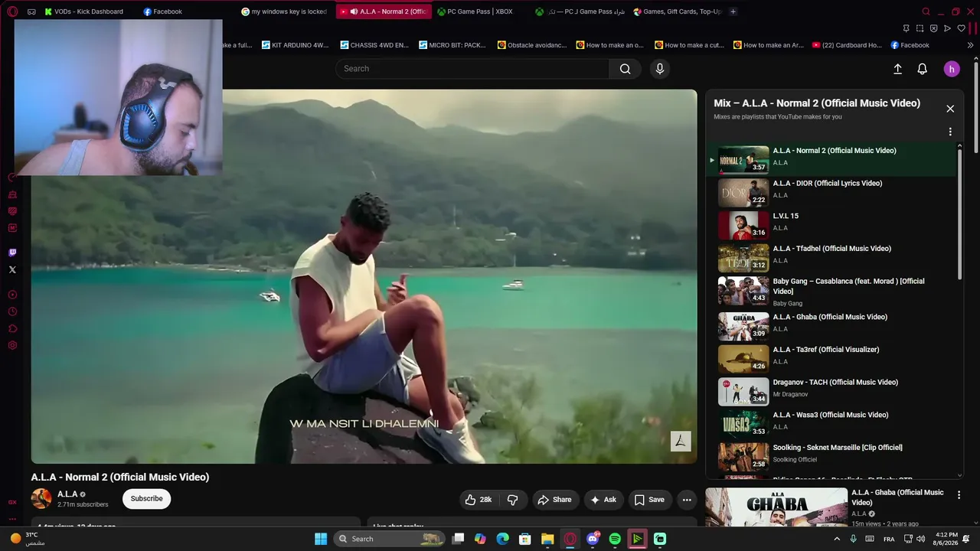The width and height of the screenshot is (980, 551).
Task: Click the Ask button
Action: 603,500
